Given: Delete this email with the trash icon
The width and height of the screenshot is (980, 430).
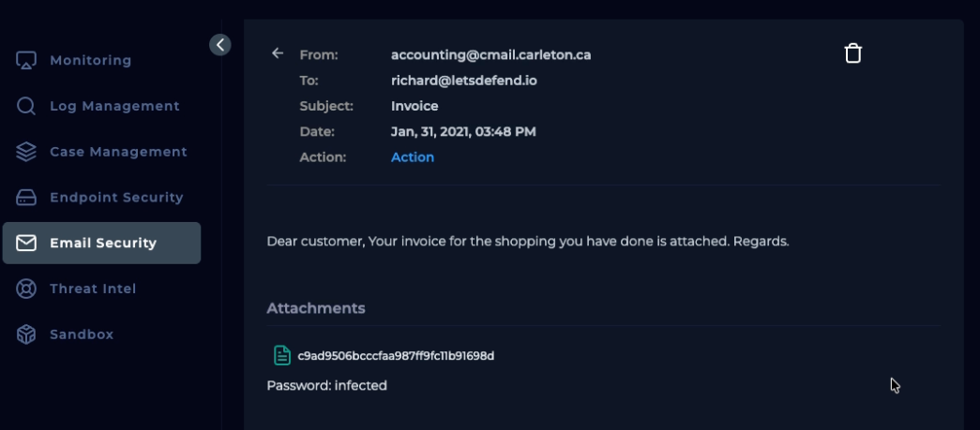Looking at the screenshot, I should click(852, 53).
